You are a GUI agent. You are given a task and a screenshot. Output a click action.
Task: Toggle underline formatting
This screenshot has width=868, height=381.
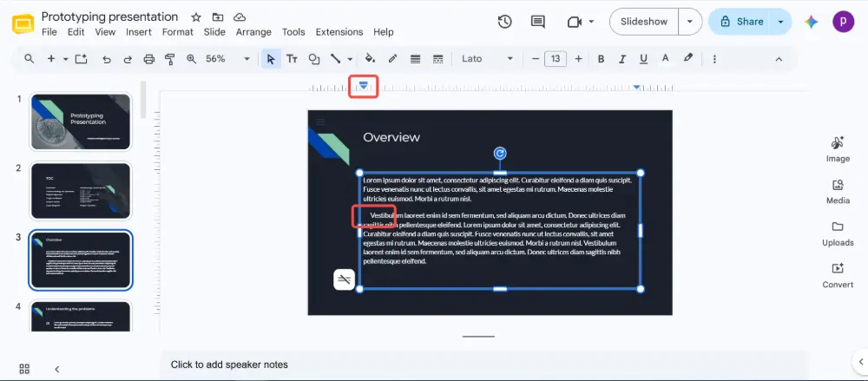643,59
